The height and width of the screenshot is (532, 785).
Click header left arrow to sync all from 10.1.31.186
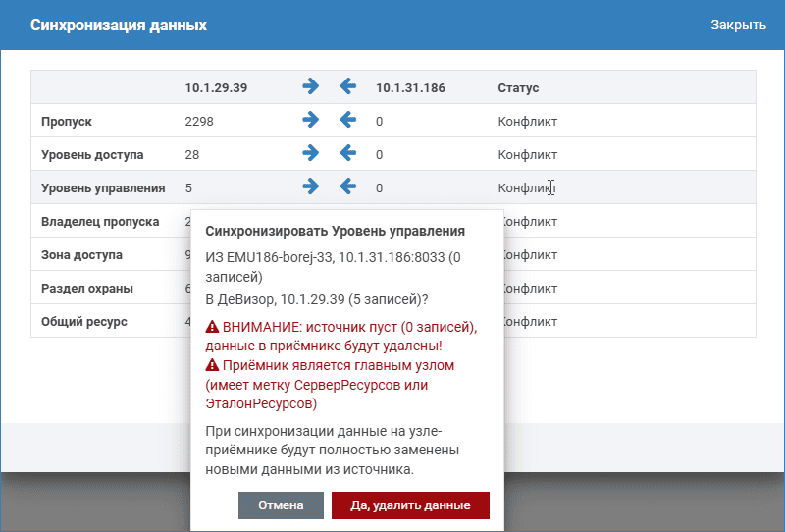click(348, 86)
